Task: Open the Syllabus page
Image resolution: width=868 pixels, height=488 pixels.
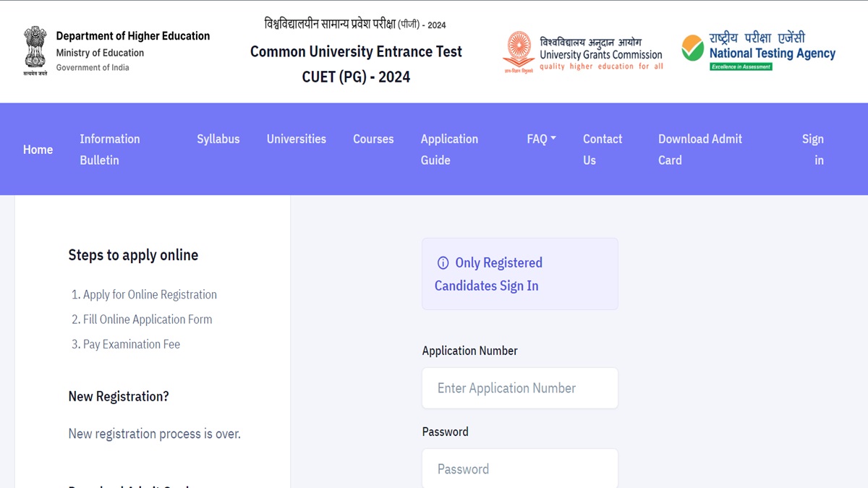Action: pyautogui.click(x=218, y=139)
